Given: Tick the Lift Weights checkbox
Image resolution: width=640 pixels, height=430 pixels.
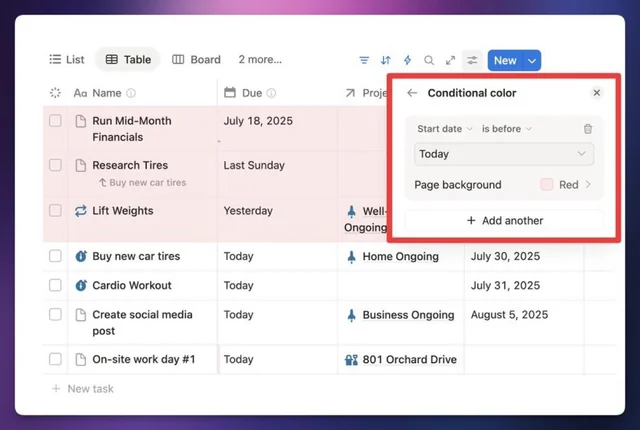Looking at the screenshot, I should click(x=55, y=211).
